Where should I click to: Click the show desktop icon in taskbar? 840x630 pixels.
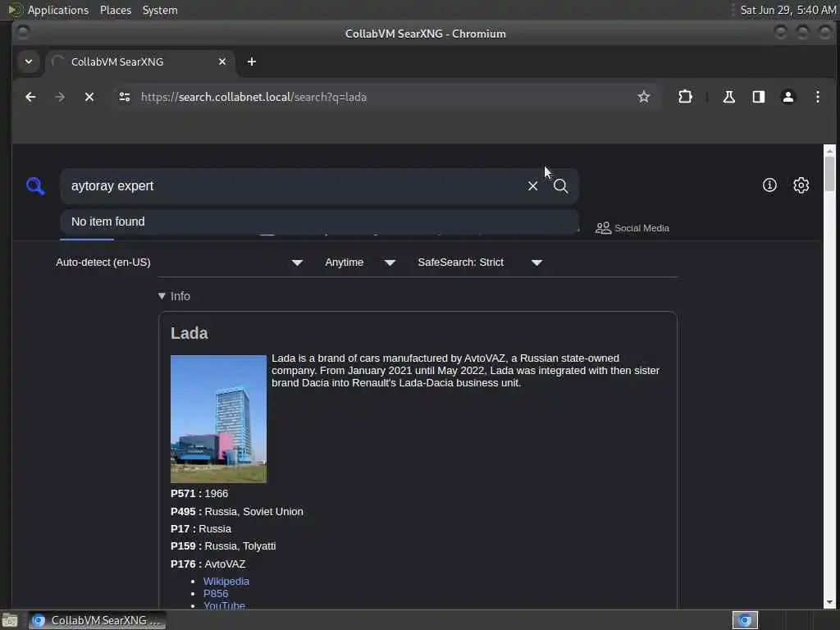coord(10,621)
